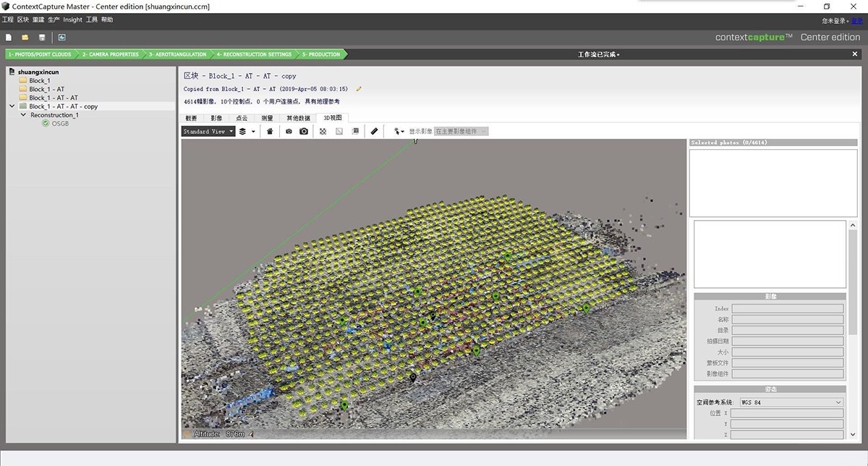Toggle photo positions display checkerboard icon

coord(322,131)
